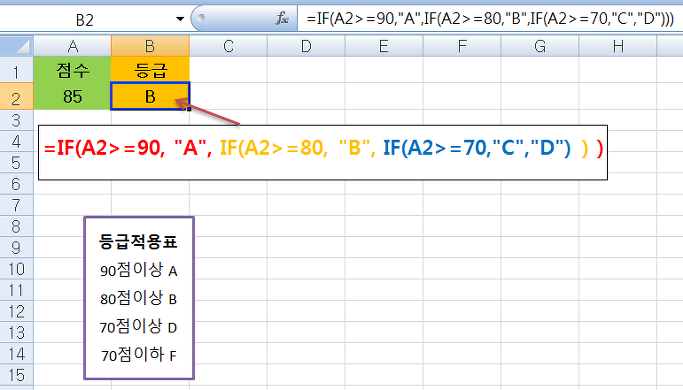Select row 7 header
This screenshot has height=390, width=683.
pyautogui.click(x=17, y=205)
